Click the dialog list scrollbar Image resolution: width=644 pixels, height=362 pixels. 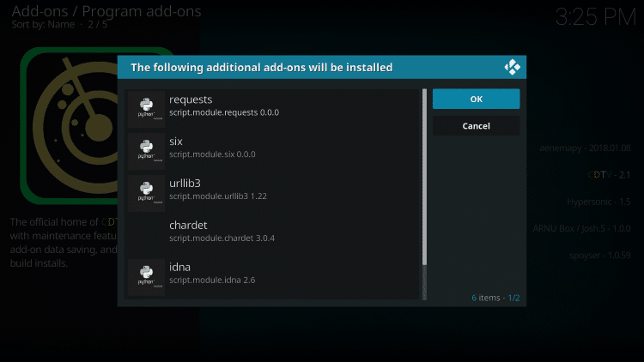click(x=424, y=177)
